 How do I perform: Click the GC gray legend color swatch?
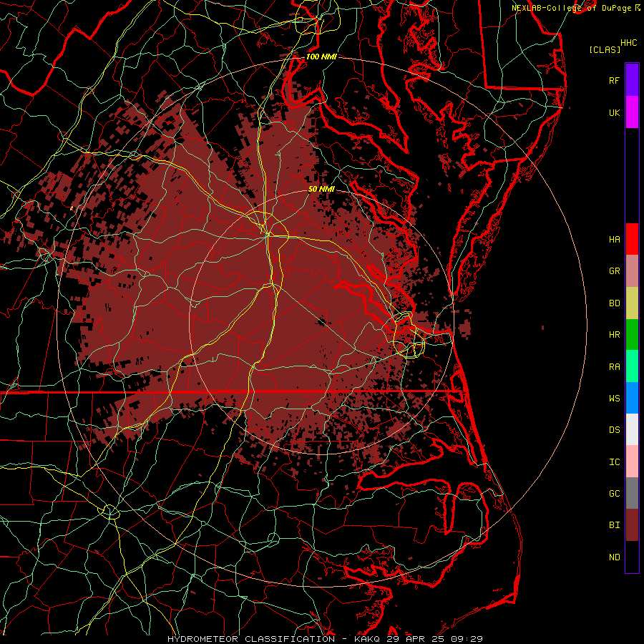(x=632, y=493)
